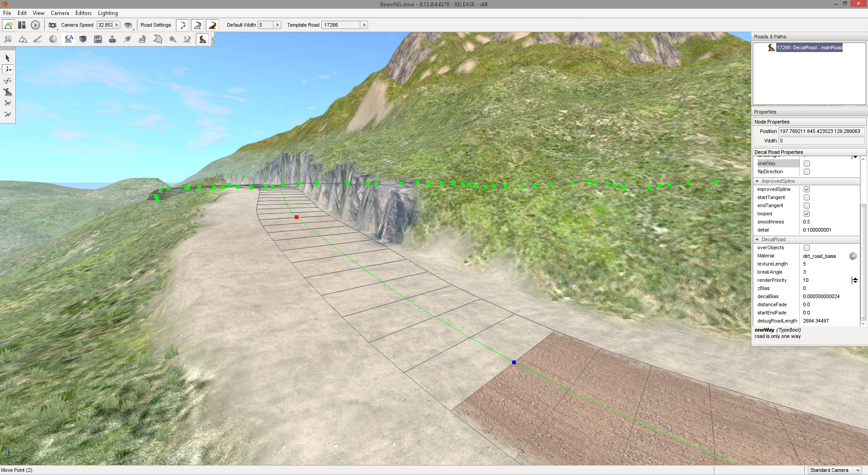The height and width of the screenshot is (475, 868).
Task: Open the View menu
Action: pos(38,13)
